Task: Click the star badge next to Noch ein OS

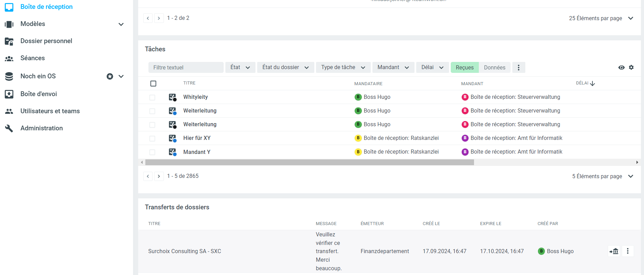Action: click(x=110, y=76)
